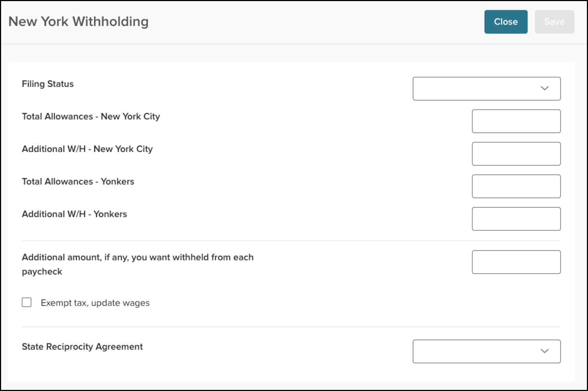The image size is (588, 391).
Task: Click the 'Additional W/H - New York City' label
Action: pos(87,149)
